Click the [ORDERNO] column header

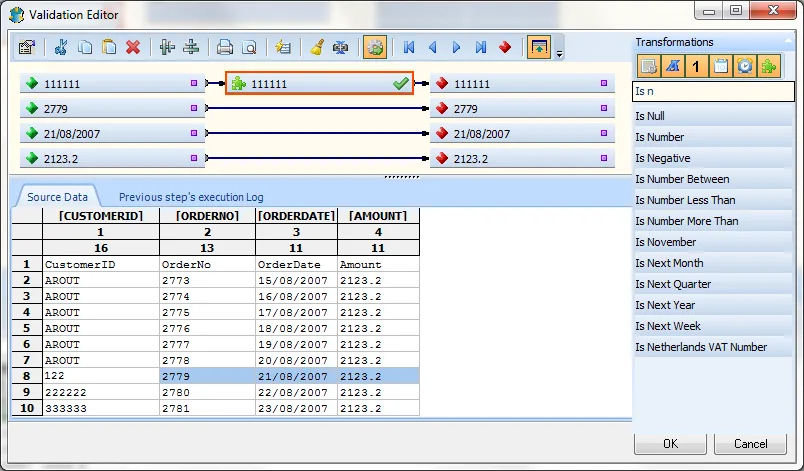point(207,216)
